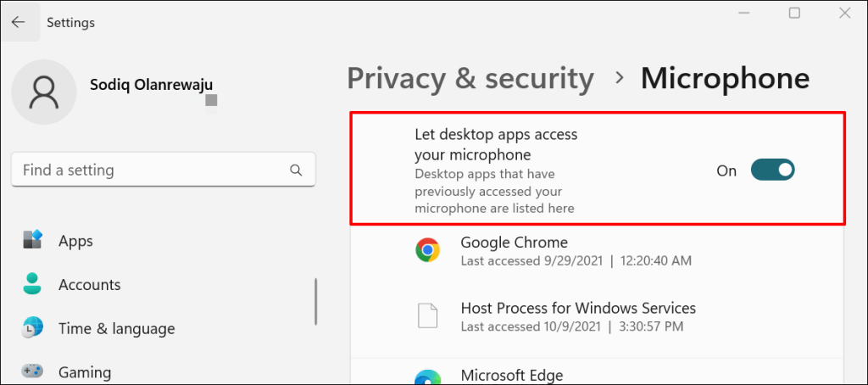Turn off desktop apps microphone access toggle
868x385 pixels.
[772, 170]
